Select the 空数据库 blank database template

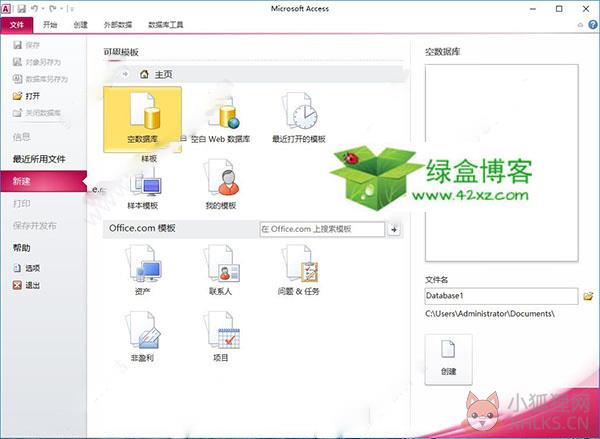[142, 119]
